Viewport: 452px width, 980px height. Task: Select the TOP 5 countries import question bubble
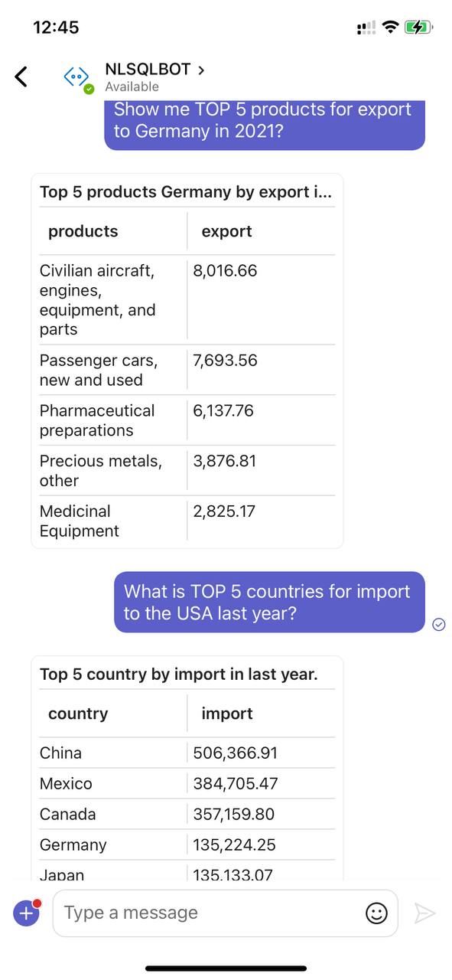(x=269, y=602)
